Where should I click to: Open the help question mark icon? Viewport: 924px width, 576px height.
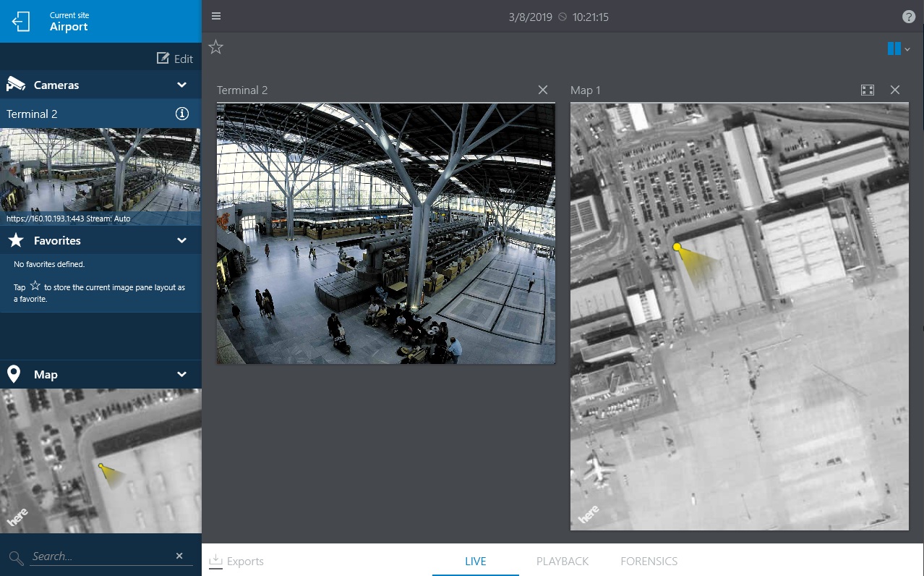click(x=909, y=17)
